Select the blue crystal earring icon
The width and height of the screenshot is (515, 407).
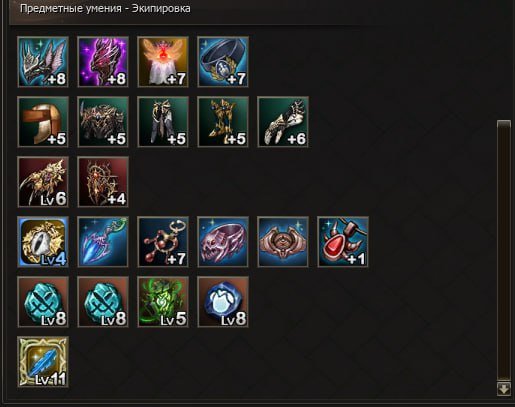[x=103, y=242]
